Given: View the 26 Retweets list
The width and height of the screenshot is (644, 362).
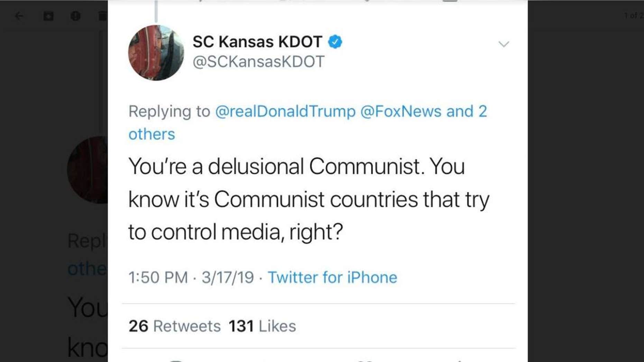Looking at the screenshot, I should (175, 326).
